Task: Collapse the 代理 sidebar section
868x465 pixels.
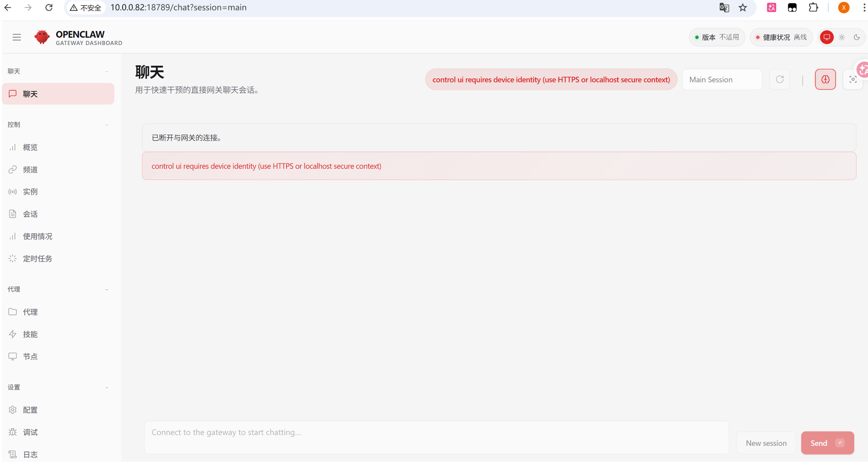Action: coord(107,290)
